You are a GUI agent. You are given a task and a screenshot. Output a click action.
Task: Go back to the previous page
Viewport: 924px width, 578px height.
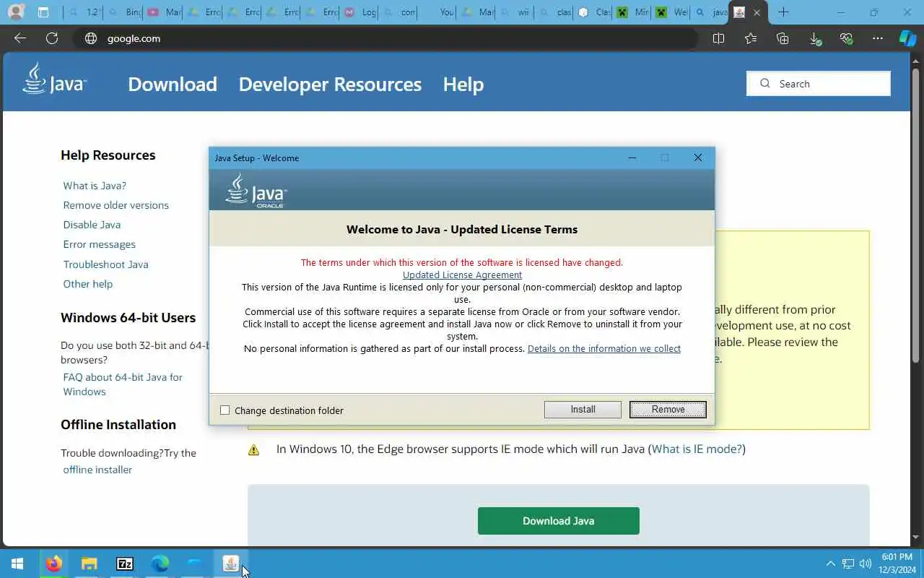[20, 38]
